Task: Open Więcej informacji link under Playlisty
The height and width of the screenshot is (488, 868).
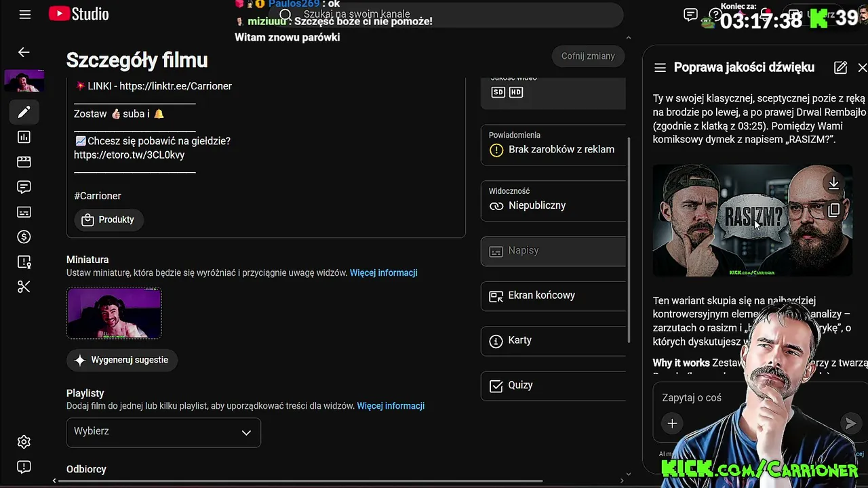Action: pyautogui.click(x=391, y=406)
